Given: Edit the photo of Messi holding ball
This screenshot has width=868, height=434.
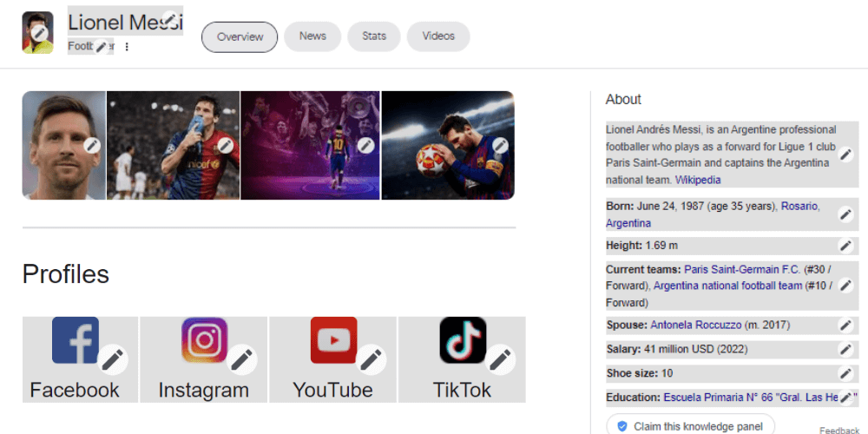Looking at the screenshot, I should pos(500,146).
